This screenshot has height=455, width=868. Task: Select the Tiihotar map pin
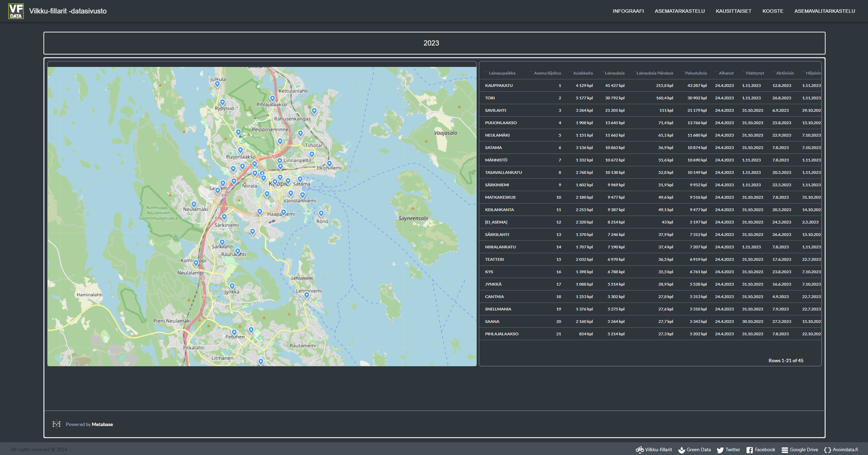tap(312, 155)
